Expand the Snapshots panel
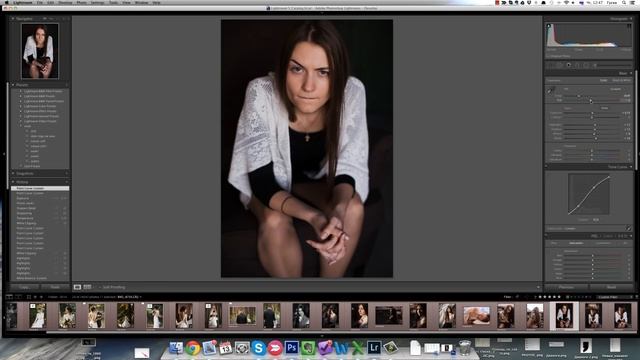 13,173
